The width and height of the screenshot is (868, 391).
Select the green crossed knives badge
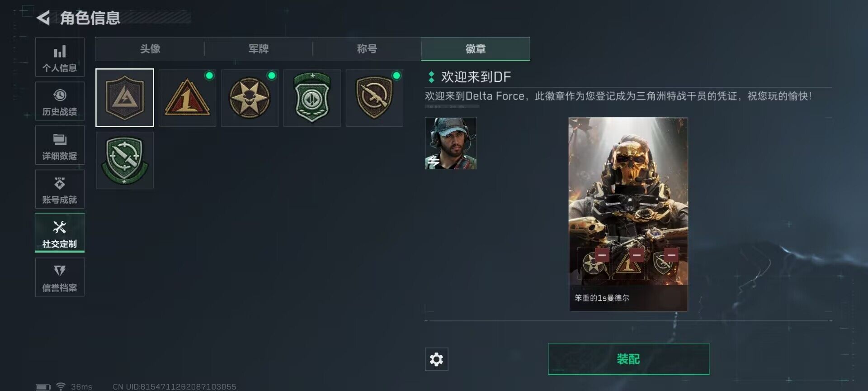[125, 160]
